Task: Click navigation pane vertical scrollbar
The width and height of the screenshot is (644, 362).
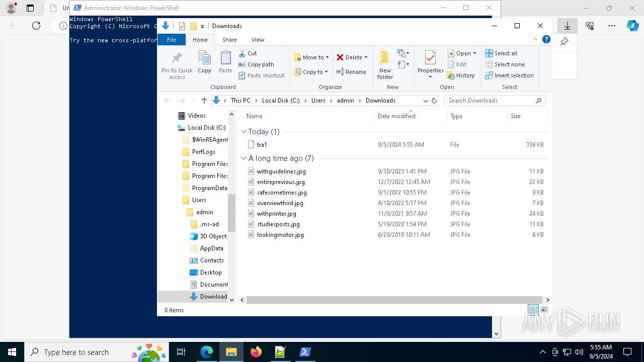Action: click(x=231, y=213)
